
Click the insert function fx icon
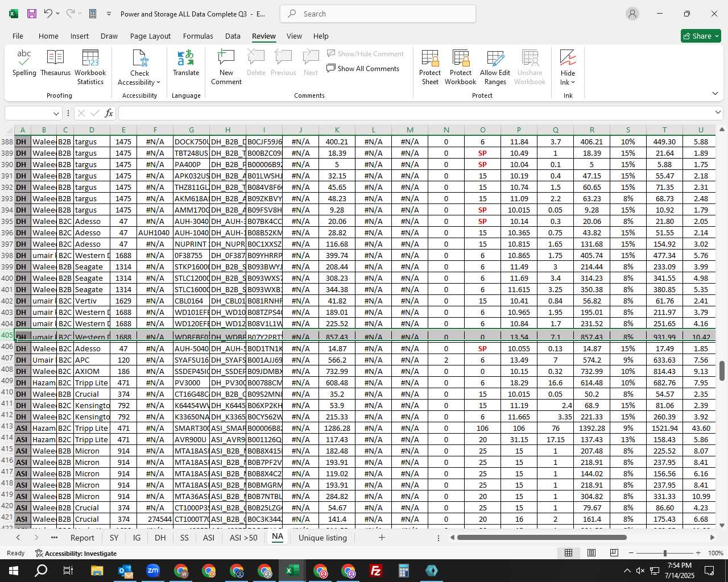point(109,113)
